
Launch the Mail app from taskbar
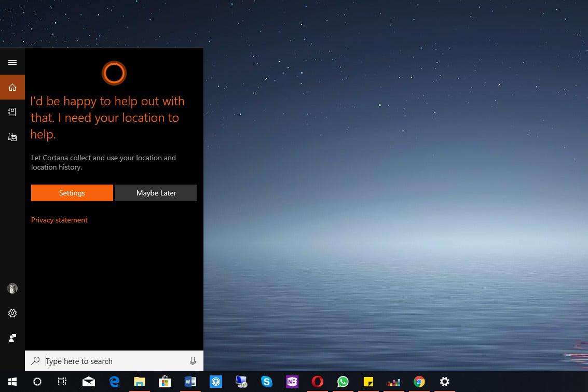[89, 382]
